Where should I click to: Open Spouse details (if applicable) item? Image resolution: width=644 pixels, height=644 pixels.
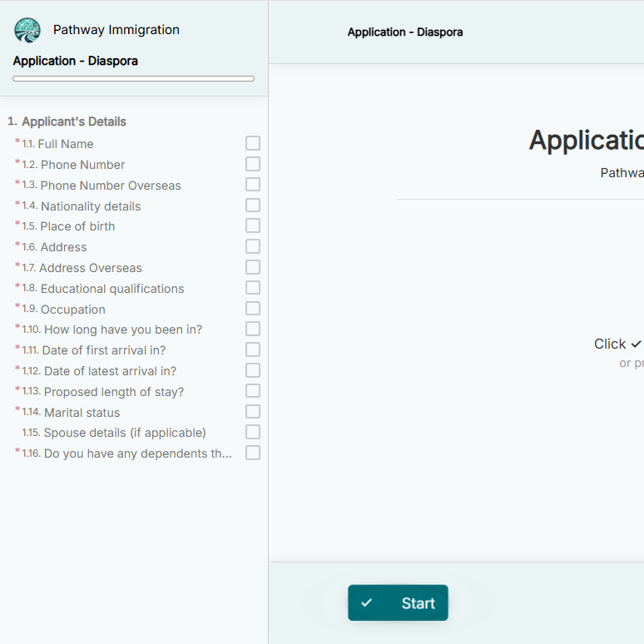(124, 433)
